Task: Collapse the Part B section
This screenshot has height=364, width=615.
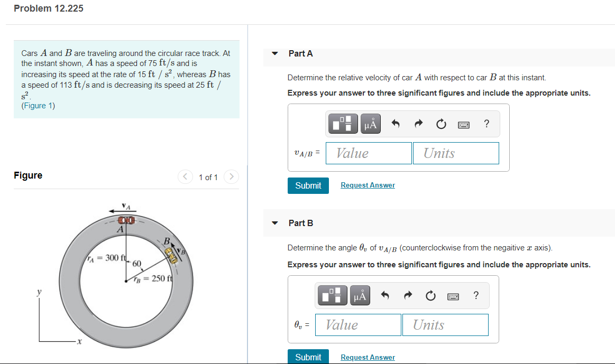Action: (274, 223)
